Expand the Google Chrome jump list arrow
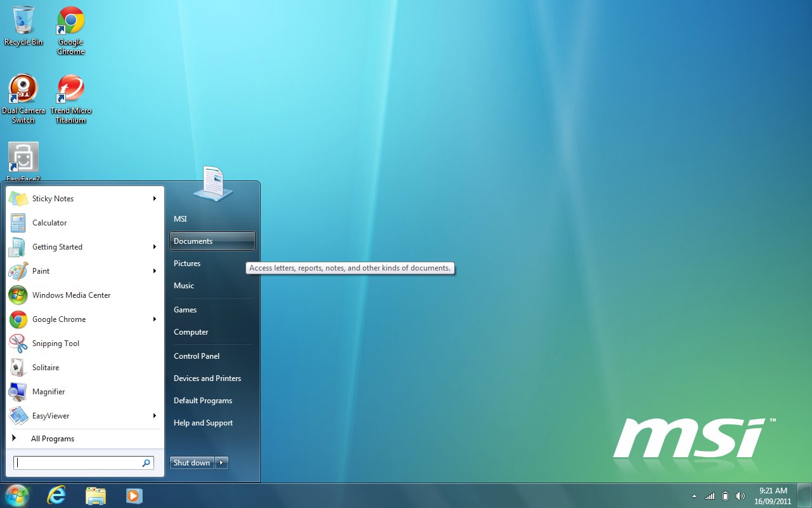This screenshot has height=508, width=812. pyautogui.click(x=154, y=319)
